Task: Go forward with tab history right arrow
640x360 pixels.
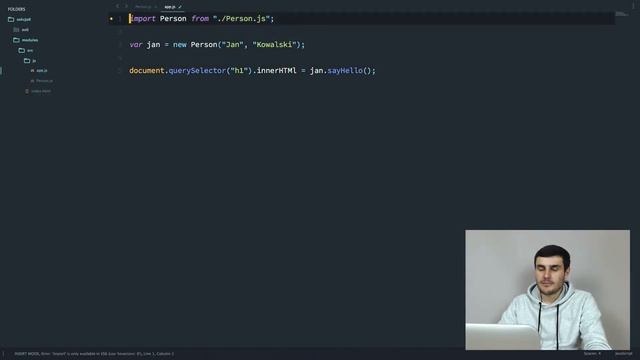Action: tap(126, 7)
